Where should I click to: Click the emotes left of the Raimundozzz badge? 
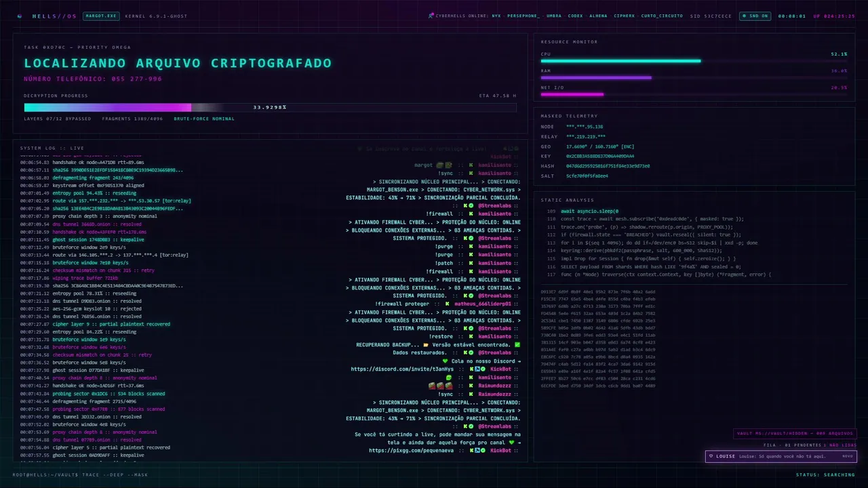point(439,385)
